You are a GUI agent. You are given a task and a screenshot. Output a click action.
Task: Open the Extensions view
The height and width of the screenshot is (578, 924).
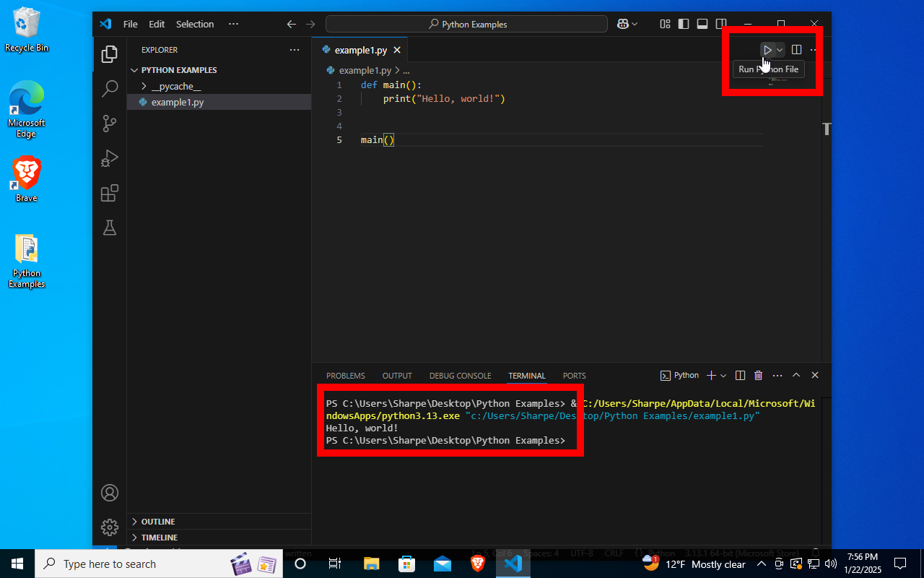110,193
